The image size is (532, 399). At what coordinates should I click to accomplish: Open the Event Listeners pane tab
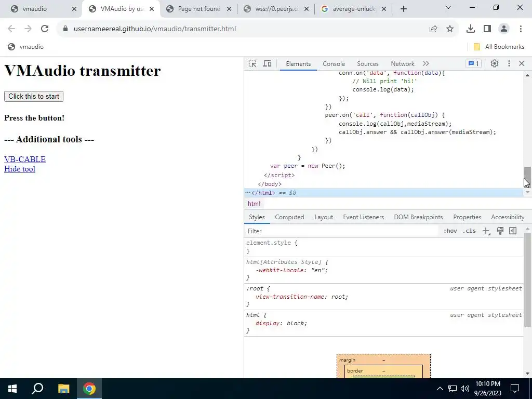363,217
